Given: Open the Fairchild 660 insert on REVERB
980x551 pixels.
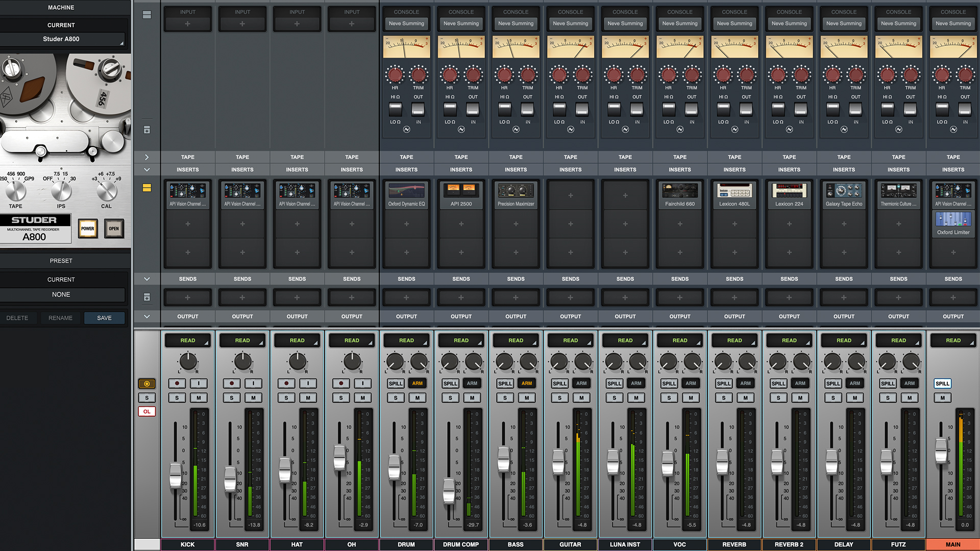Looking at the screenshot, I should point(679,194).
